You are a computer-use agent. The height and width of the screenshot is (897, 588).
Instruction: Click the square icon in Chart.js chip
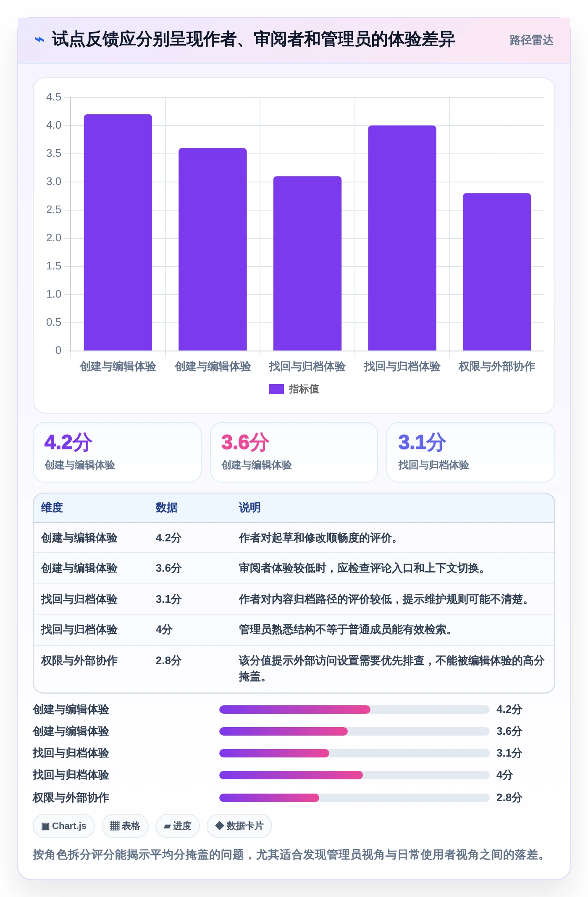pos(45,826)
